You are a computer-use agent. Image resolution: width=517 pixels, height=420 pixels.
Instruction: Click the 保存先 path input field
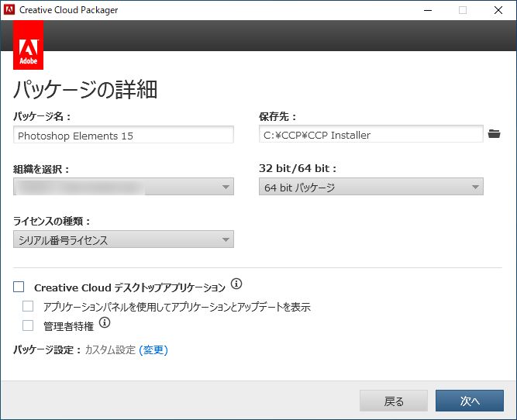pyautogui.click(x=371, y=134)
